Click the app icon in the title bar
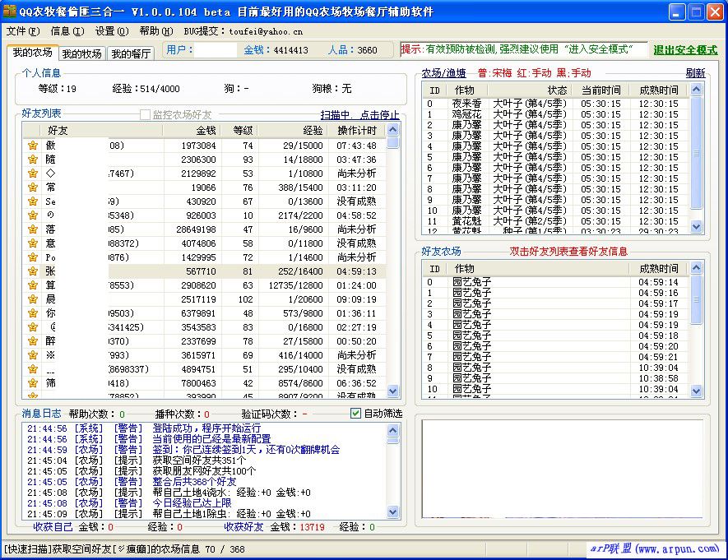The image size is (728, 560). pyautogui.click(x=9, y=11)
